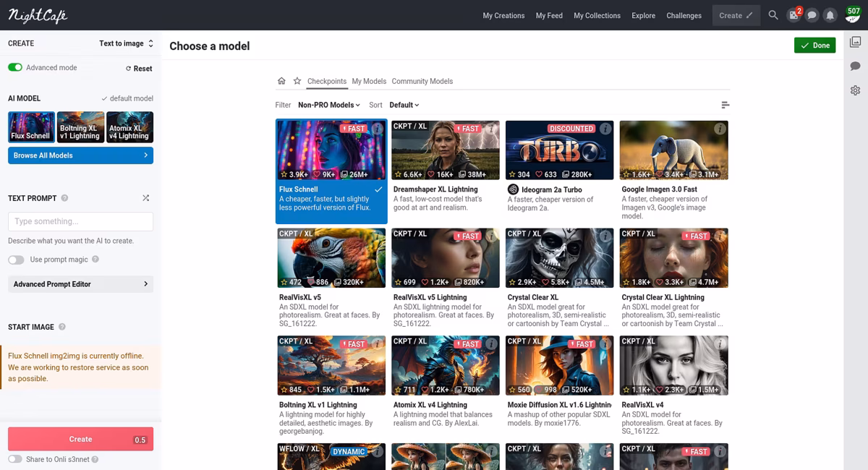
Task: Open the Default sort dropdown
Action: pyautogui.click(x=404, y=105)
